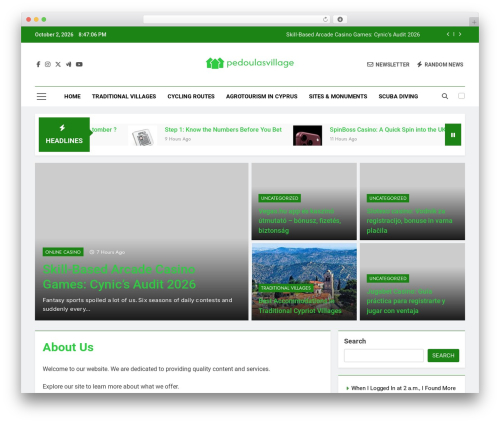Click browser new tab plus button
The width and height of the screenshot is (500, 423).
(474, 22)
